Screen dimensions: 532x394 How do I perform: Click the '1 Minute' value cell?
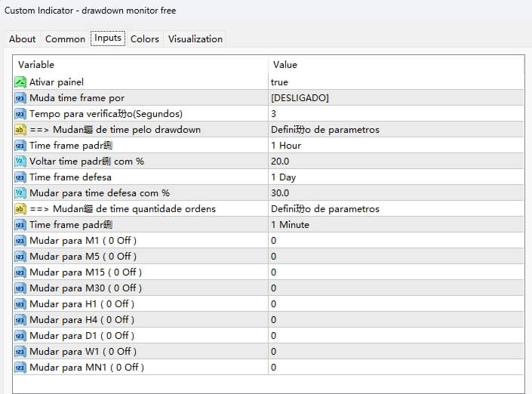(x=396, y=225)
